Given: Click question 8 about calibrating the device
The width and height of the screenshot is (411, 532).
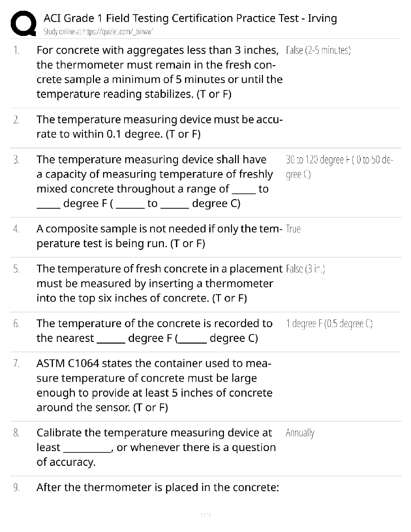Looking at the screenshot, I should click(x=156, y=447).
